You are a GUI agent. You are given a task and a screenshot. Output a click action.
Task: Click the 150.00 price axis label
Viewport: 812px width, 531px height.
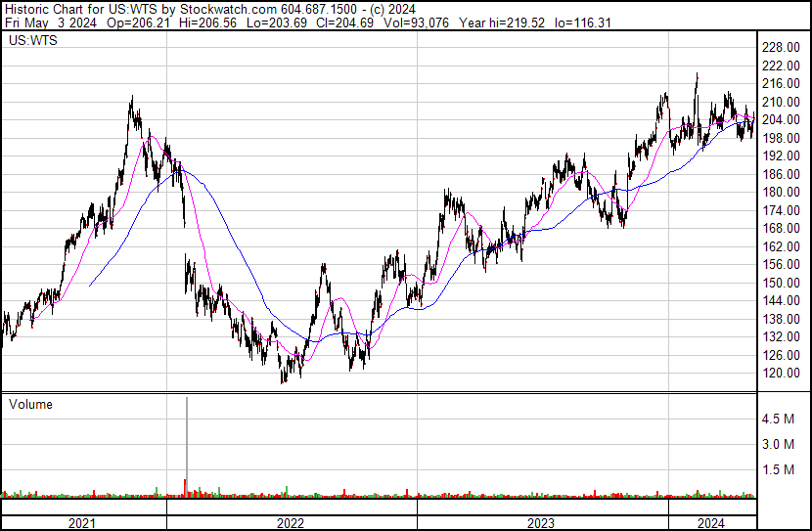pos(781,283)
